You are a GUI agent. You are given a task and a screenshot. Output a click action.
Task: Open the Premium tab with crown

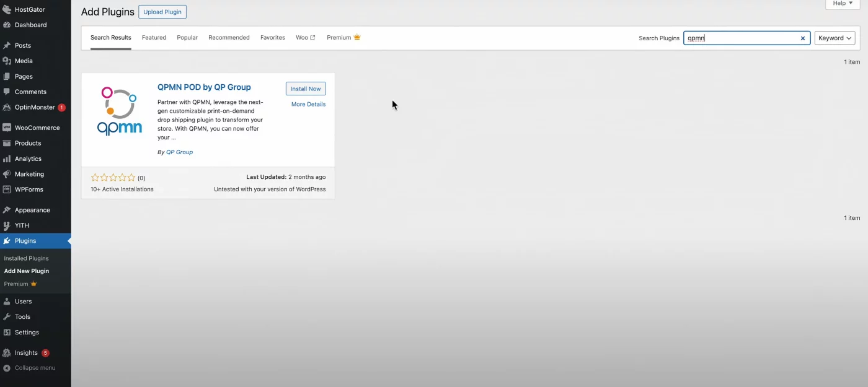(343, 38)
